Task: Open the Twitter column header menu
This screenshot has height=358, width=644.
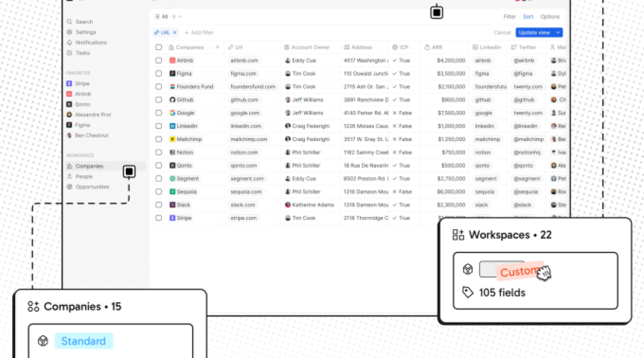Action: coord(524,47)
